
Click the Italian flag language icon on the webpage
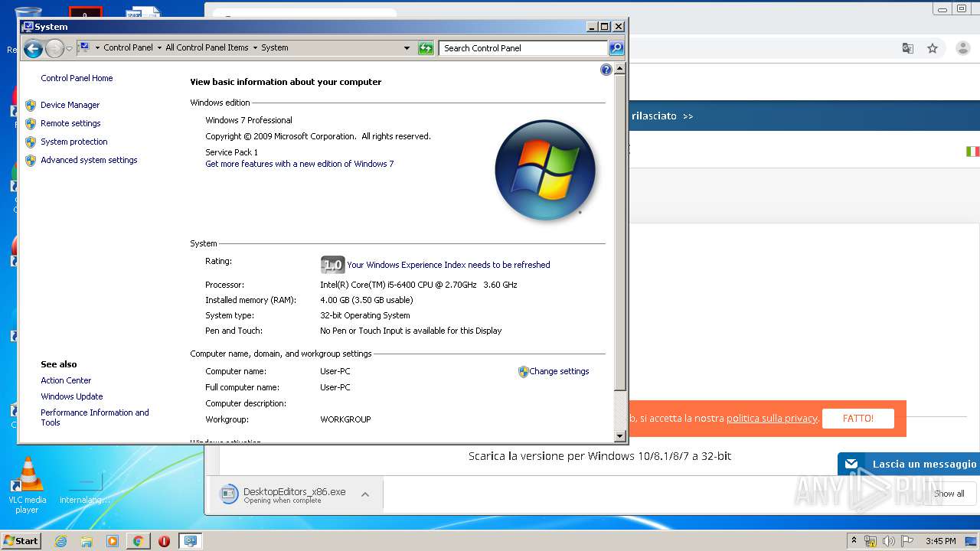click(x=972, y=152)
